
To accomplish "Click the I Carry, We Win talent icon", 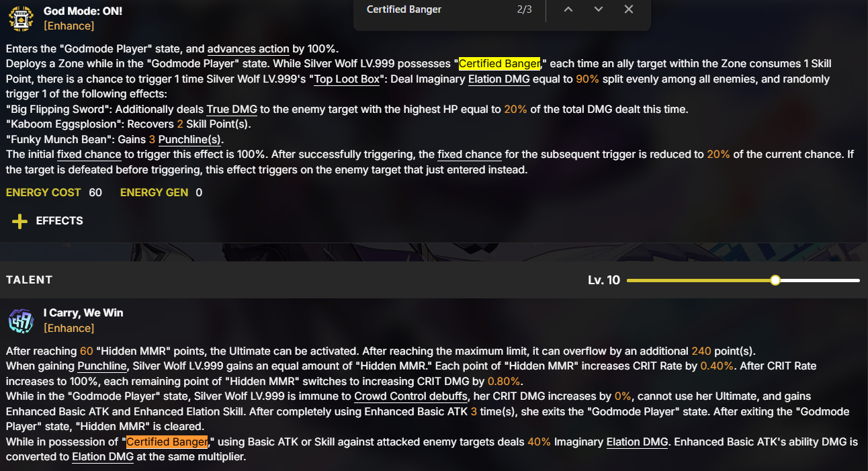I will click(21, 320).
